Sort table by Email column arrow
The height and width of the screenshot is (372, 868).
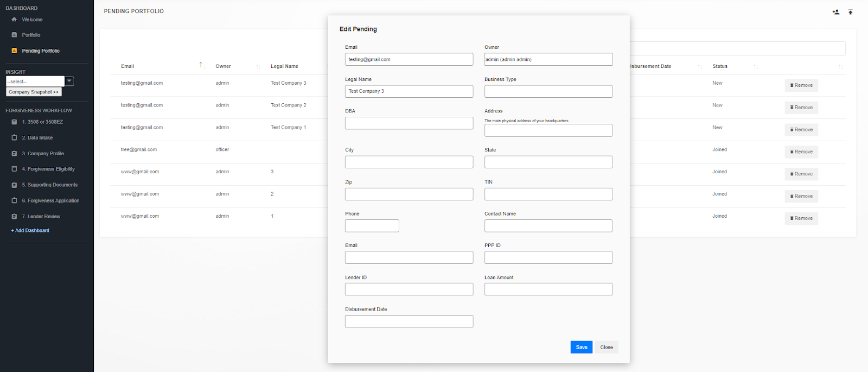(201, 66)
